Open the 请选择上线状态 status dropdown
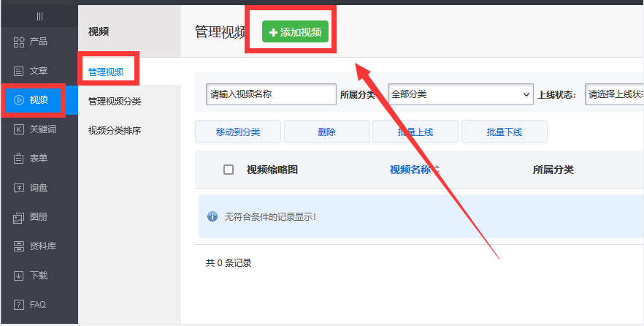 click(x=614, y=94)
